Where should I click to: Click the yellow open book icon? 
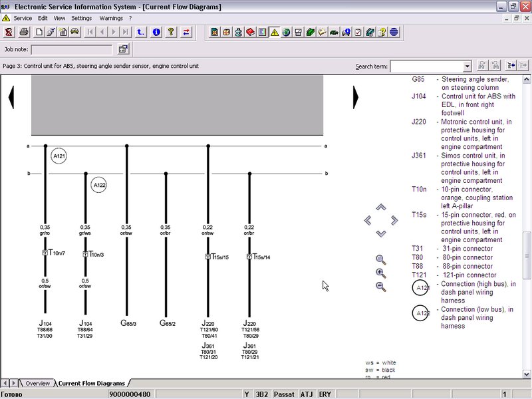click(x=322, y=32)
